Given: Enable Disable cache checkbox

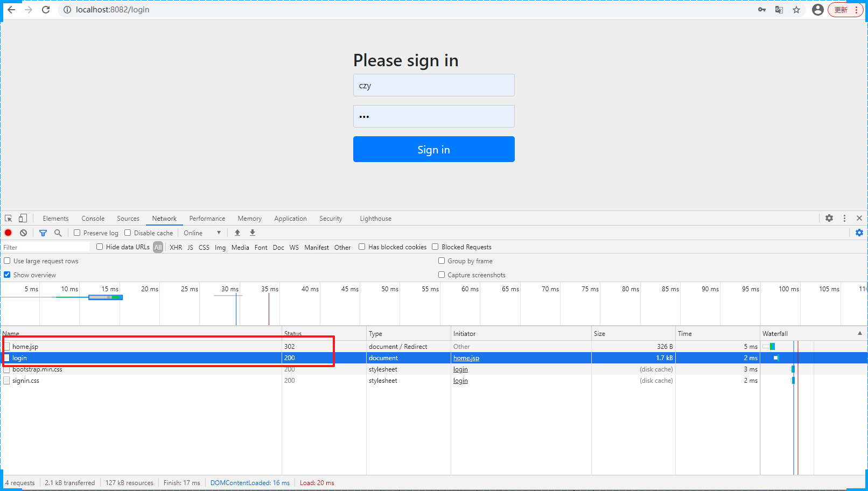Looking at the screenshot, I should pos(128,233).
